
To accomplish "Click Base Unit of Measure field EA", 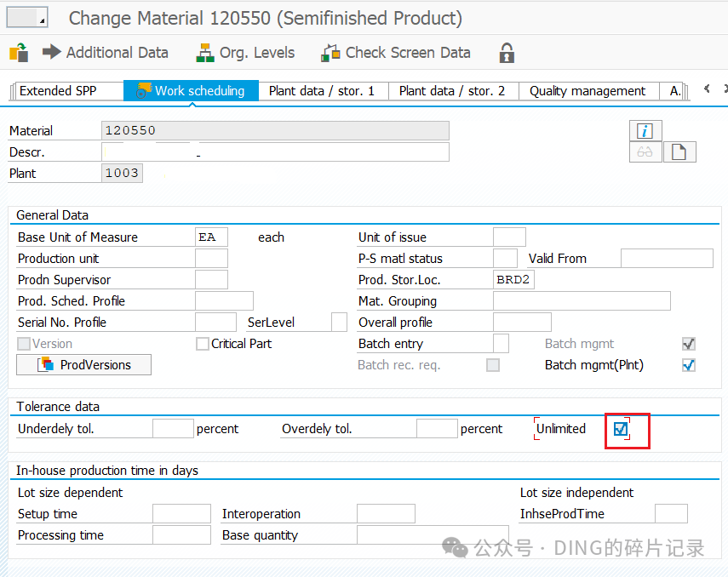I will coord(211,237).
